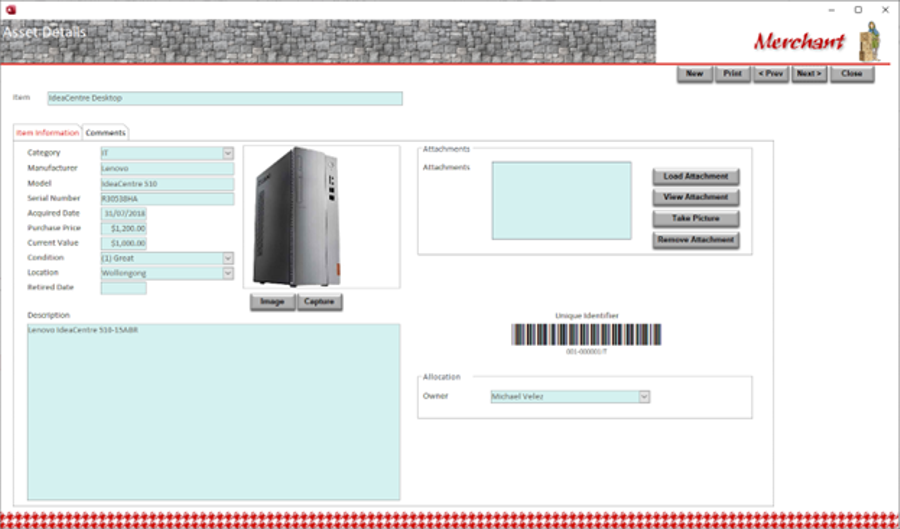This screenshot has height=529, width=900.
Task: Click the Current Value field
Action: (x=124, y=243)
